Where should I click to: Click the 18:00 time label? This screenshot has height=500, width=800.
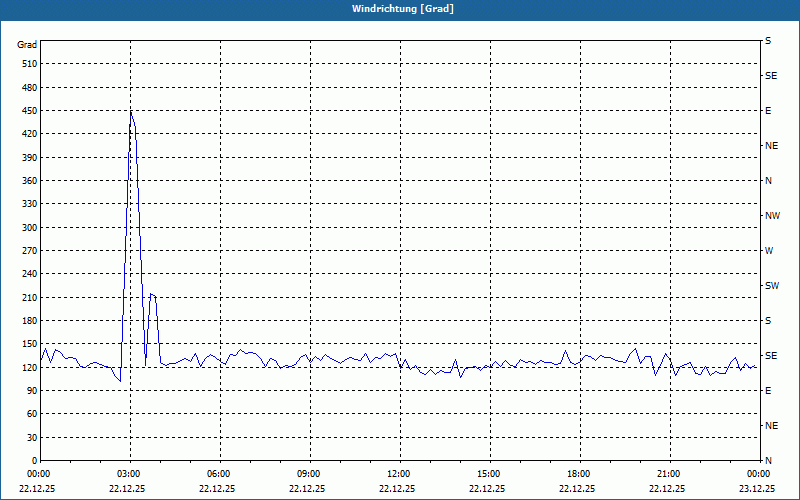pos(580,474)
